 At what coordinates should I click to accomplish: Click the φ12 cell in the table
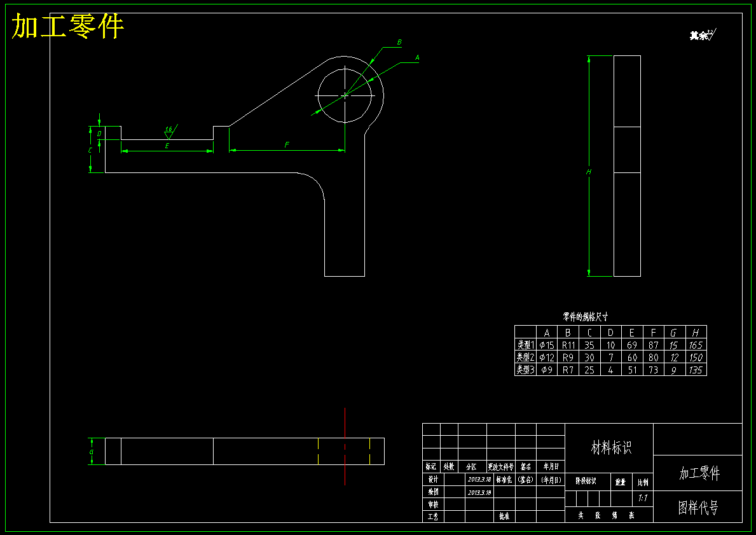pyautogui.click(x=547, y=358)
